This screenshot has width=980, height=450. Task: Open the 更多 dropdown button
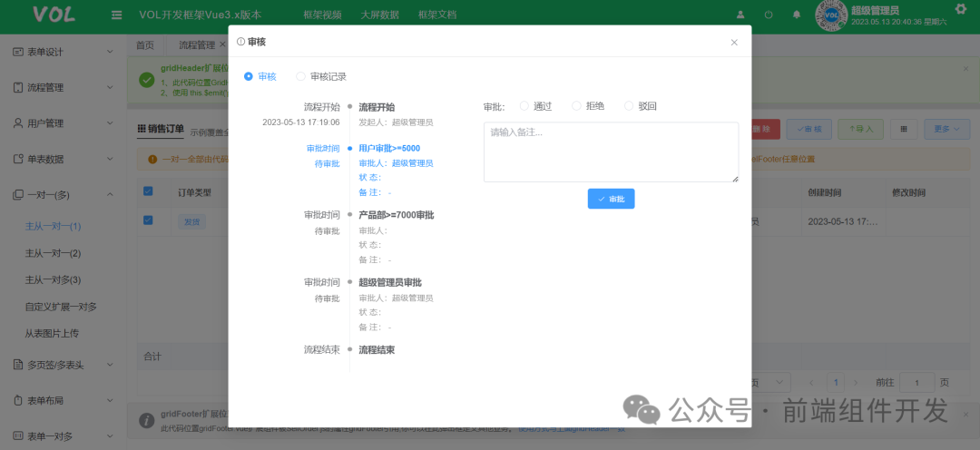[946, 129]
